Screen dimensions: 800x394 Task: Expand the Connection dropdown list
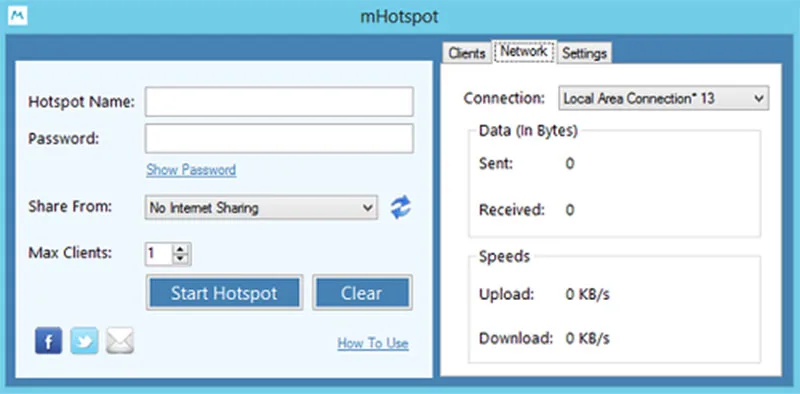click(x=664, y=98)
